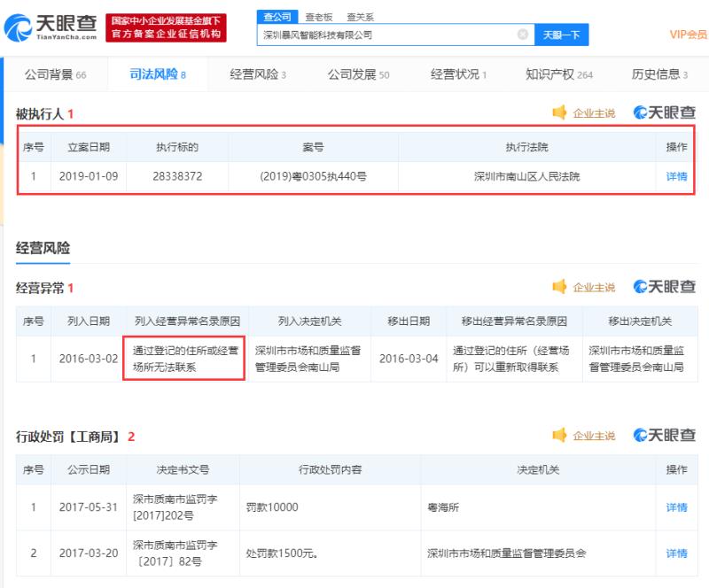Click speaker icon beside 经营异常 section
The image size is (709, 588).
(559, 287)
